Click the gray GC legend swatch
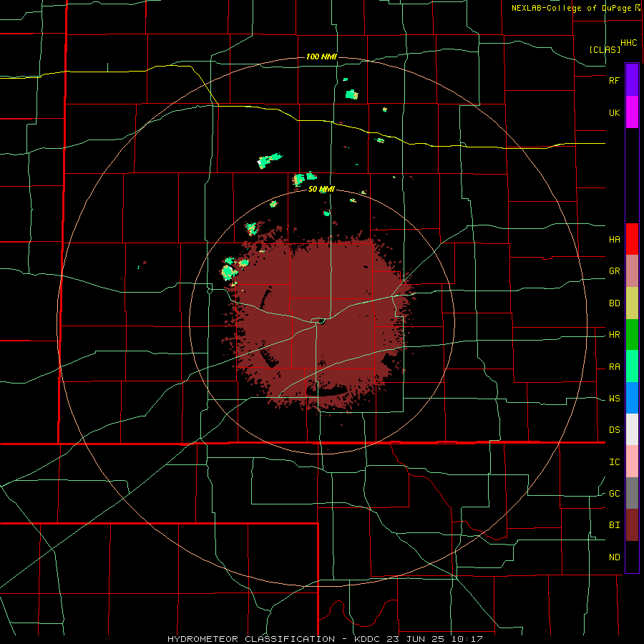The image size is (644, 644). [632, 493]
